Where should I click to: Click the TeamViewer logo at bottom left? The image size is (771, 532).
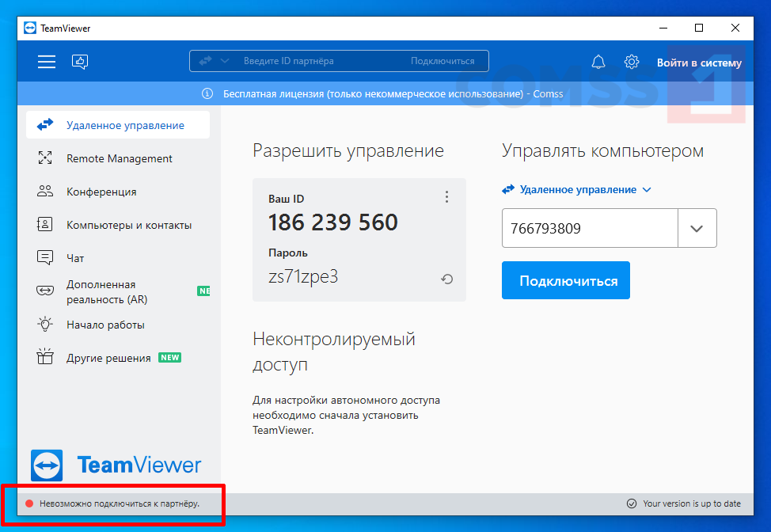(116, 465)
